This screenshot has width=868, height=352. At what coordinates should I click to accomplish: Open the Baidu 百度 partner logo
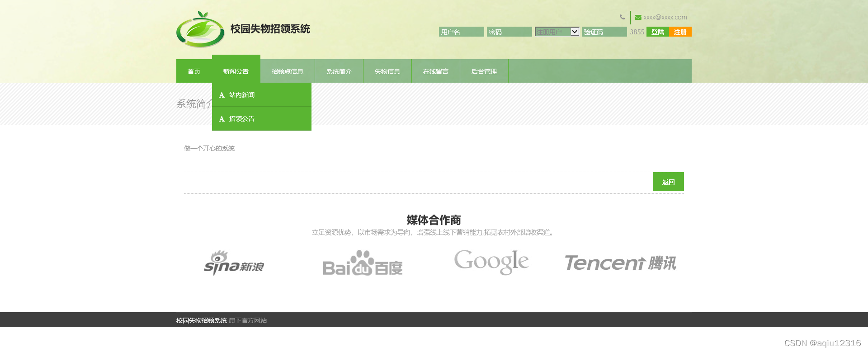363,263
